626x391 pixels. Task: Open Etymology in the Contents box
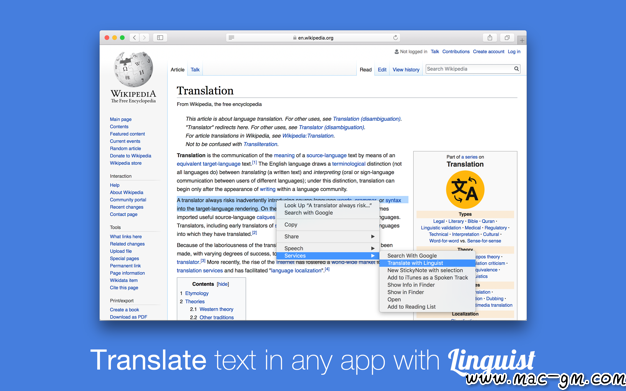click(x=197, y=293)
